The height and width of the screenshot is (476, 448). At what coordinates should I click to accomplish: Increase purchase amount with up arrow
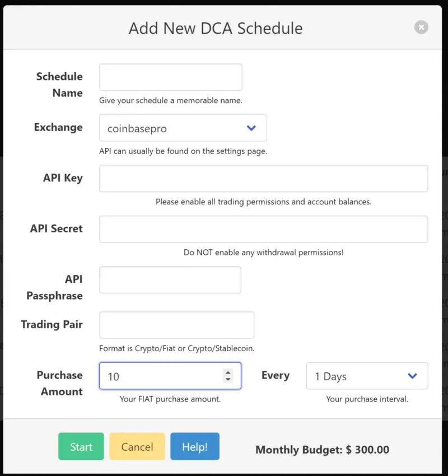coord(228,372)
